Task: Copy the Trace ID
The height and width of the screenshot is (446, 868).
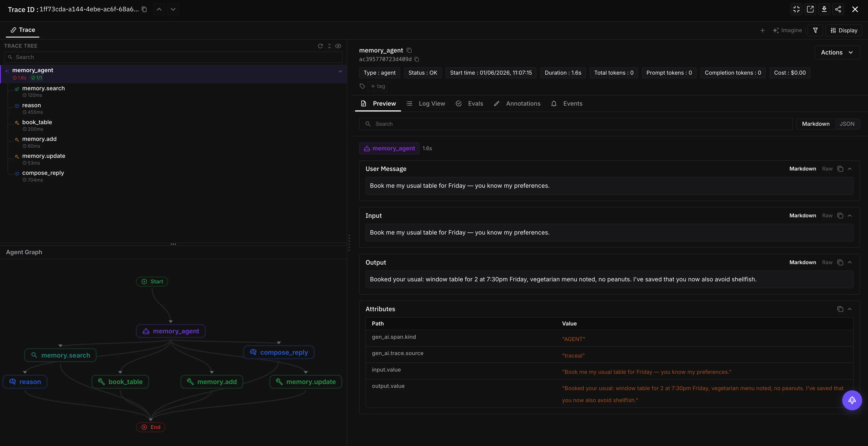Action: click(x=144, y=9)
